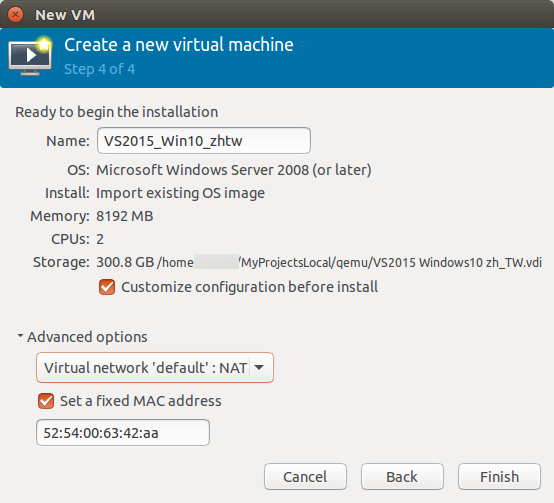
Task: Click the Step 4 of 4 subtitle
Action: point(99,69)
